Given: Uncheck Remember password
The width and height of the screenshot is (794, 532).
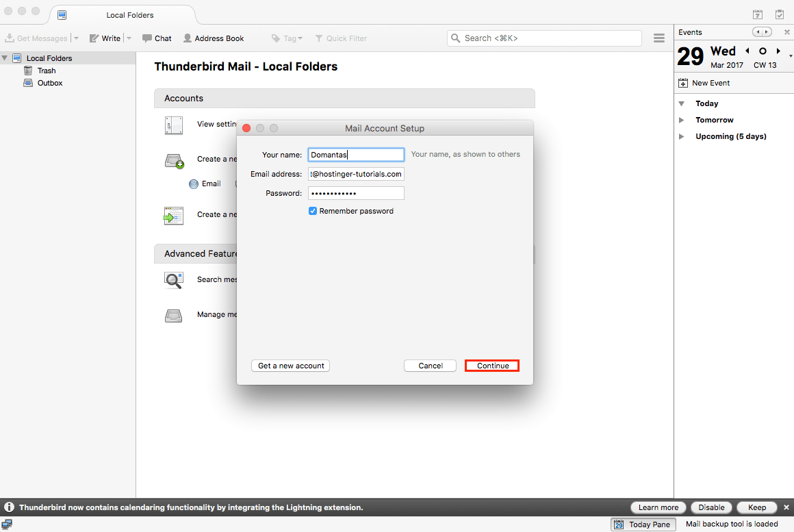Looking at the screenshot, I should pyautogui.click(x=313, y=211).
